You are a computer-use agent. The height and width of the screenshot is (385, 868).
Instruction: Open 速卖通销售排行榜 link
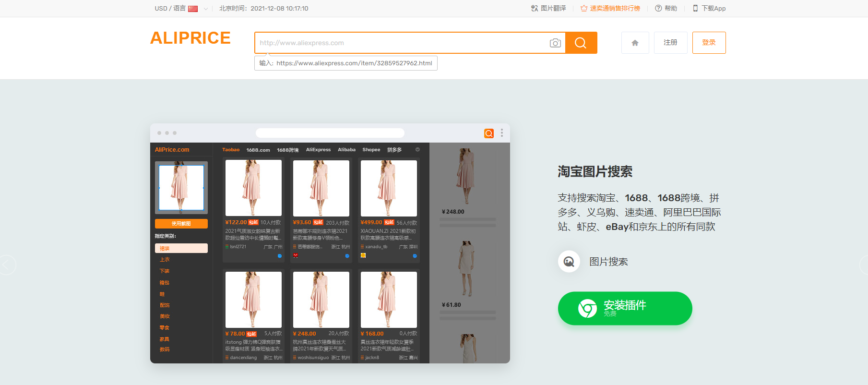[615, 8]
